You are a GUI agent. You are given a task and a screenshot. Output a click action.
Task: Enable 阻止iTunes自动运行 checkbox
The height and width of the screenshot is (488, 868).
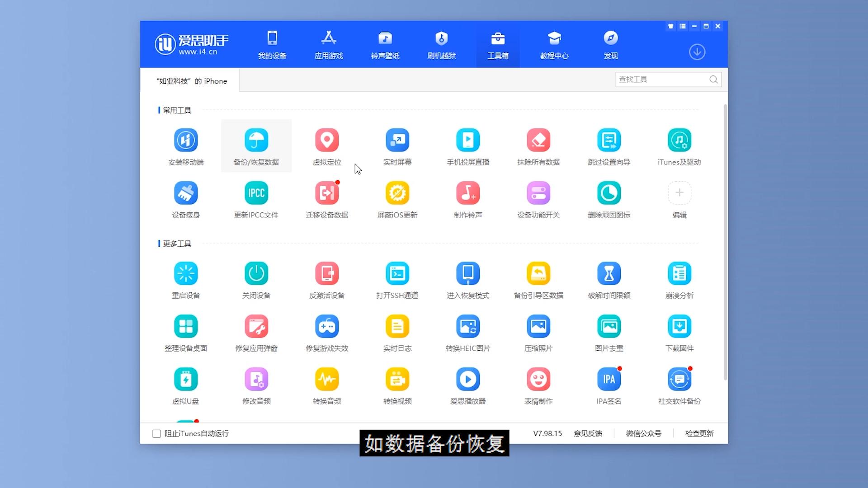(156, 433)
